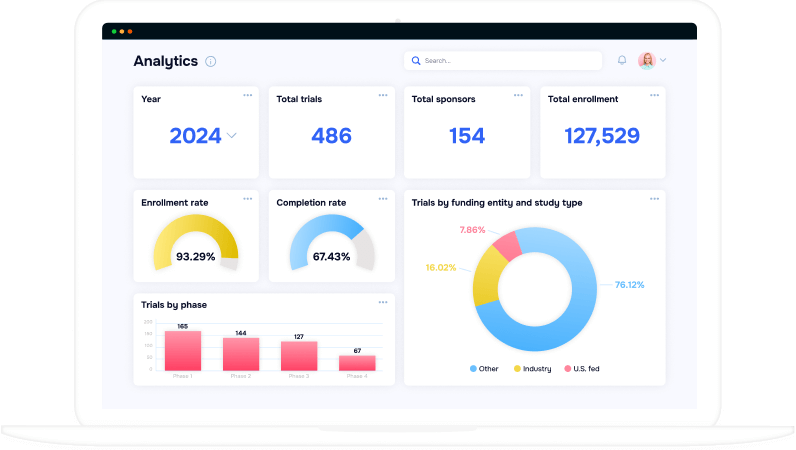The height and width of the screenshot is (450, 796).
Task: Open Trials by phase options menu
Action: pos(383,301)
